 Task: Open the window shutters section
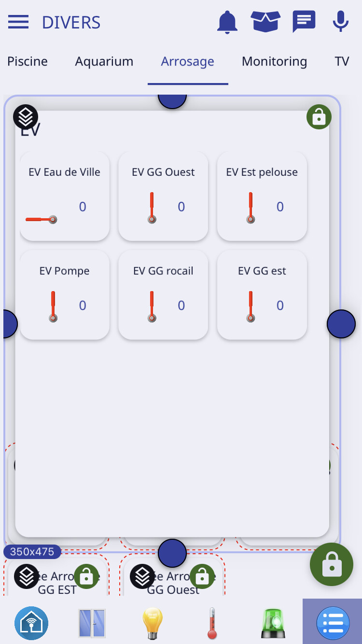(92, 623)
